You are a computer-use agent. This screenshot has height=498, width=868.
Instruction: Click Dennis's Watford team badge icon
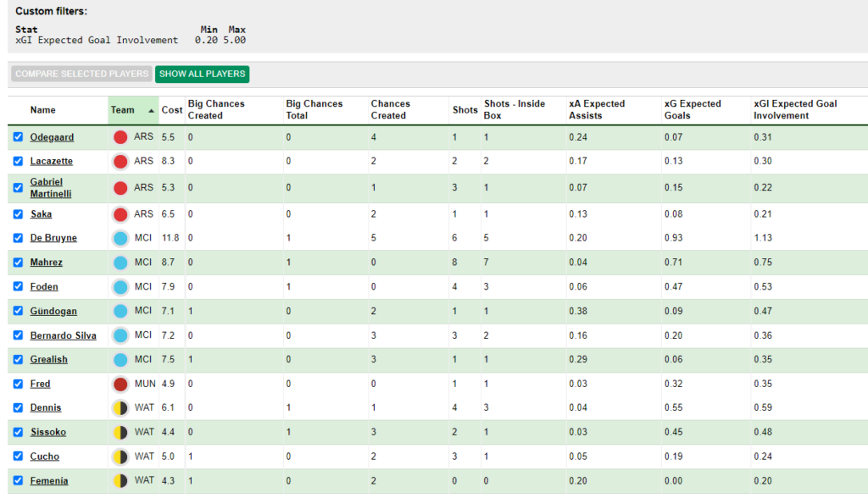[x=120, y=407]
